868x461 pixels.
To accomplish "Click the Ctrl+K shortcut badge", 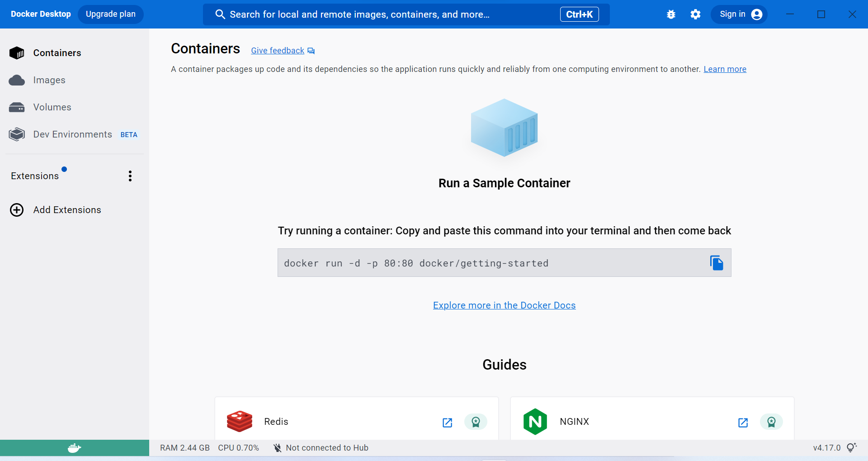I will (x=579, y=14).
